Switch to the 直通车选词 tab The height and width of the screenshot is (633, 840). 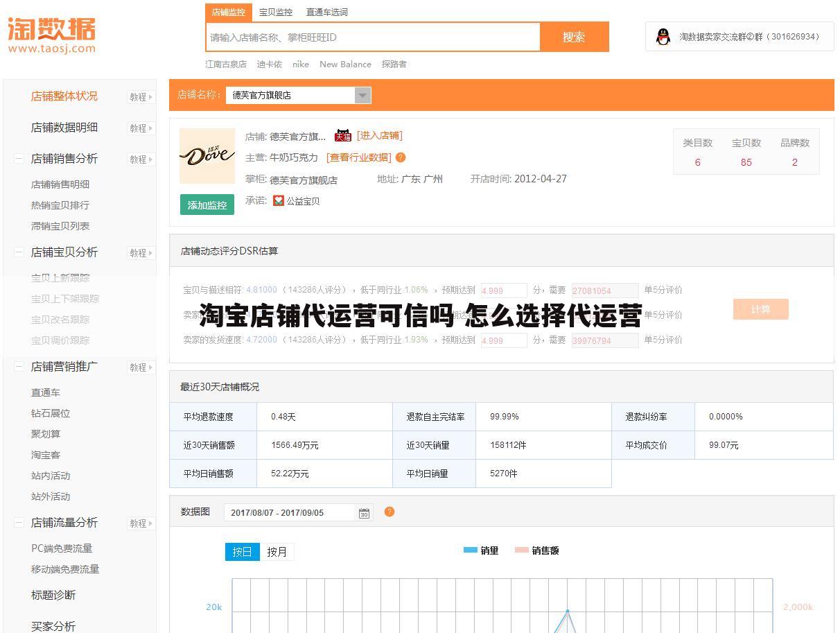[x=326, y=12]
